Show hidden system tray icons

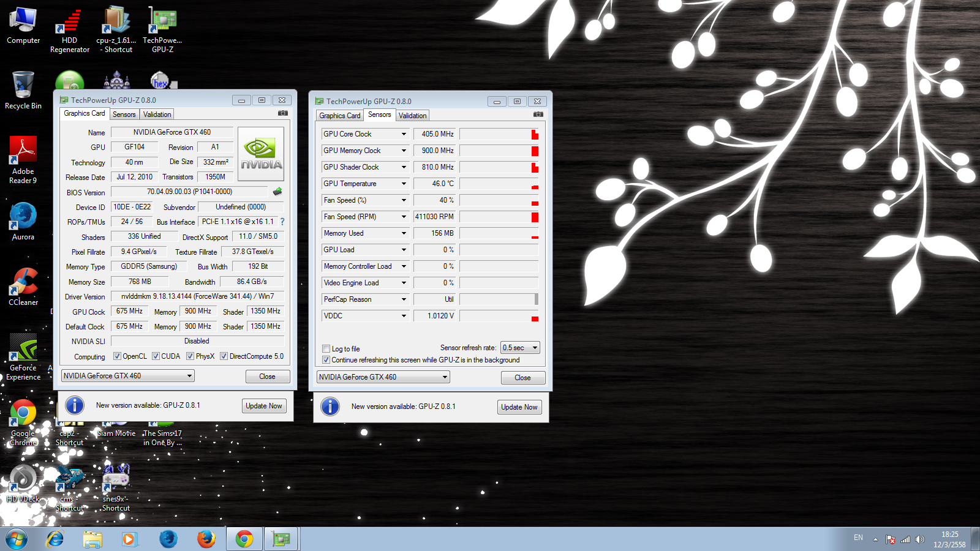875,539
